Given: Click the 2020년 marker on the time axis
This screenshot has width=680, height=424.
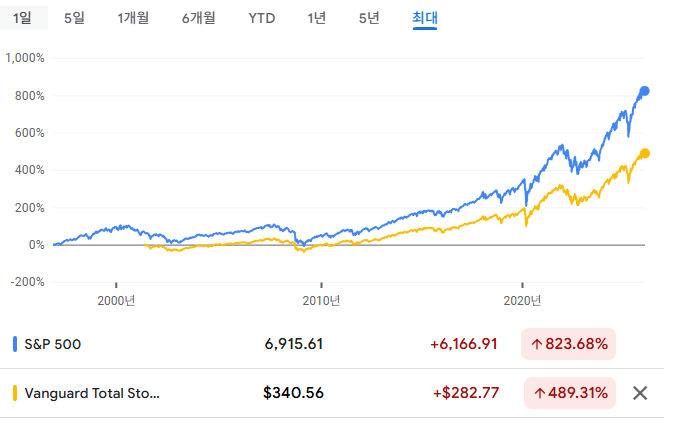Looking at the screenshot, I should 523,300.
